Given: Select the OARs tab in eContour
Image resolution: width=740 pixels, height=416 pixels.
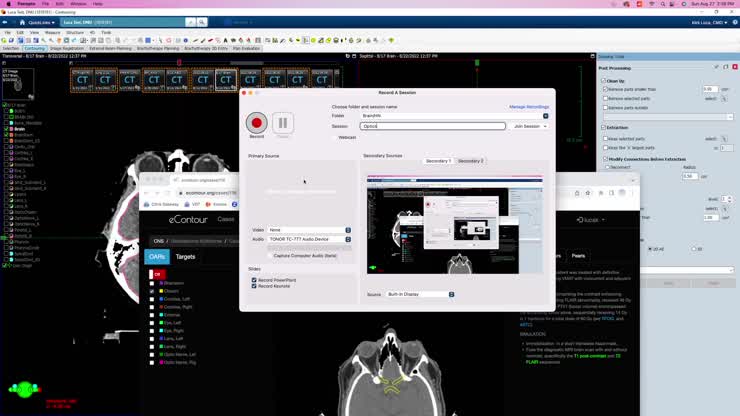Looking at the screenshot, I should [157, 257].
